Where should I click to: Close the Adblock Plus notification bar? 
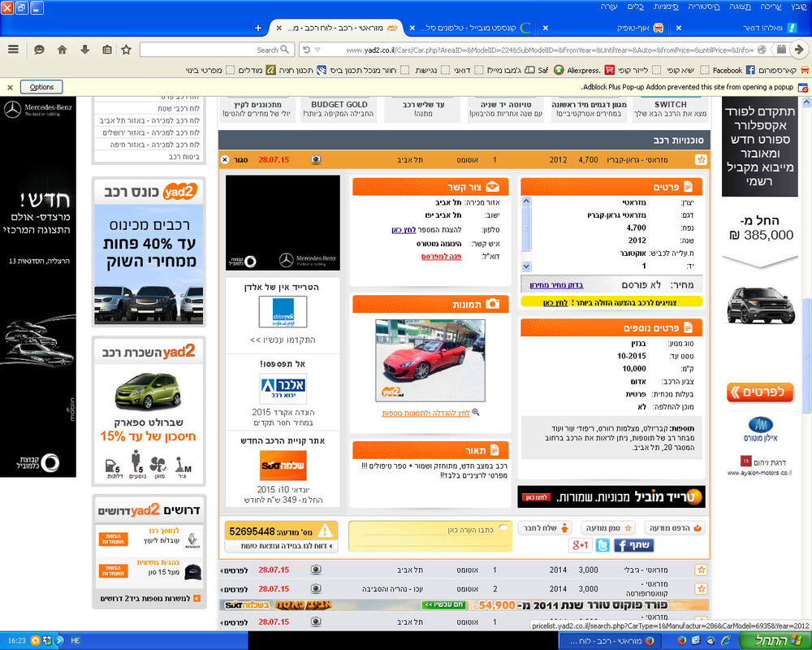(x=11, y=87)
